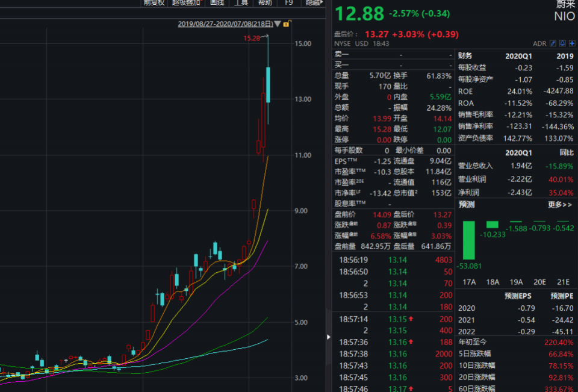The image size is (578, 392).
Task: Click the 18:56:19 trade row with volume 4803
Action: pyautogui.click(x=393, y=260)
